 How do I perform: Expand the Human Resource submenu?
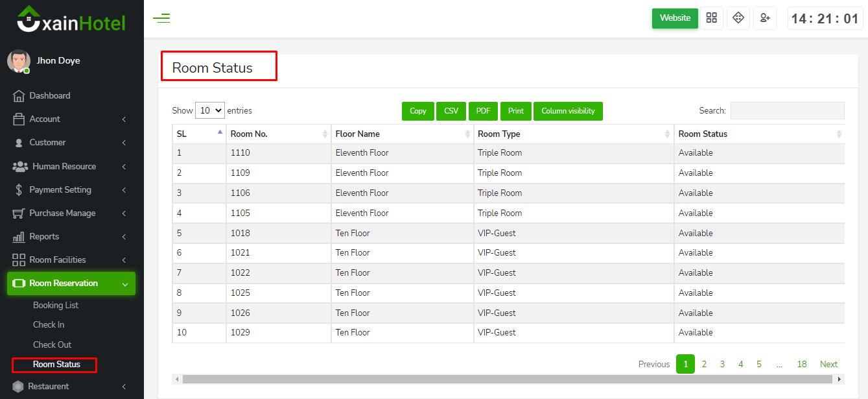(71, 167)
